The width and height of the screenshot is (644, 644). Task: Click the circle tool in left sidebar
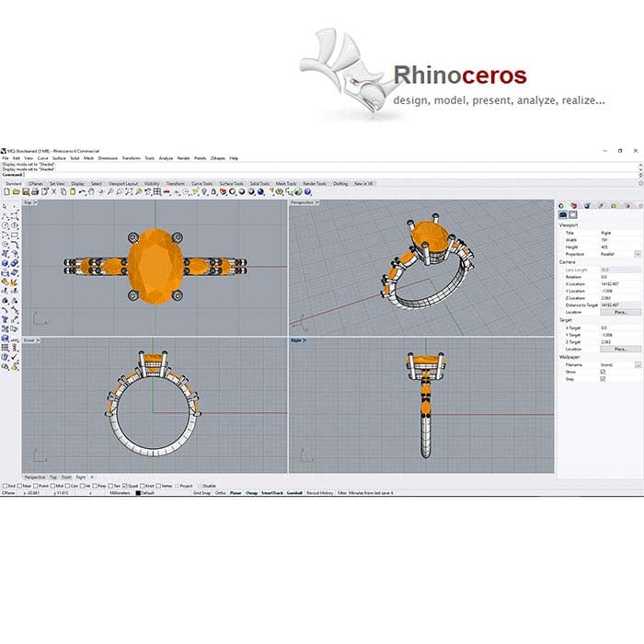[x=5, y=225]
